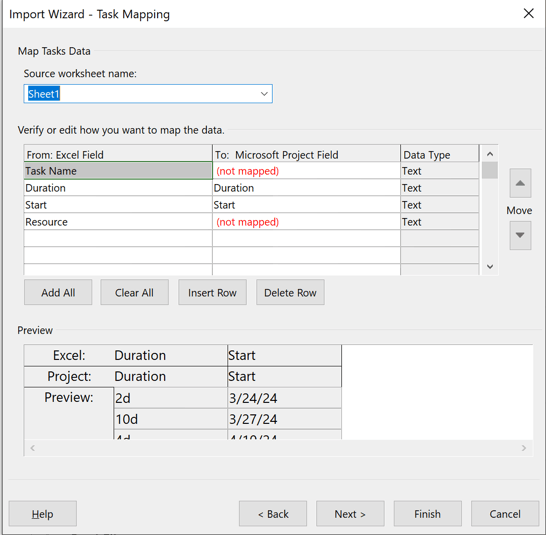Select the Start Excel field cell
Screen dimensions: 546x535
[118, 205]
